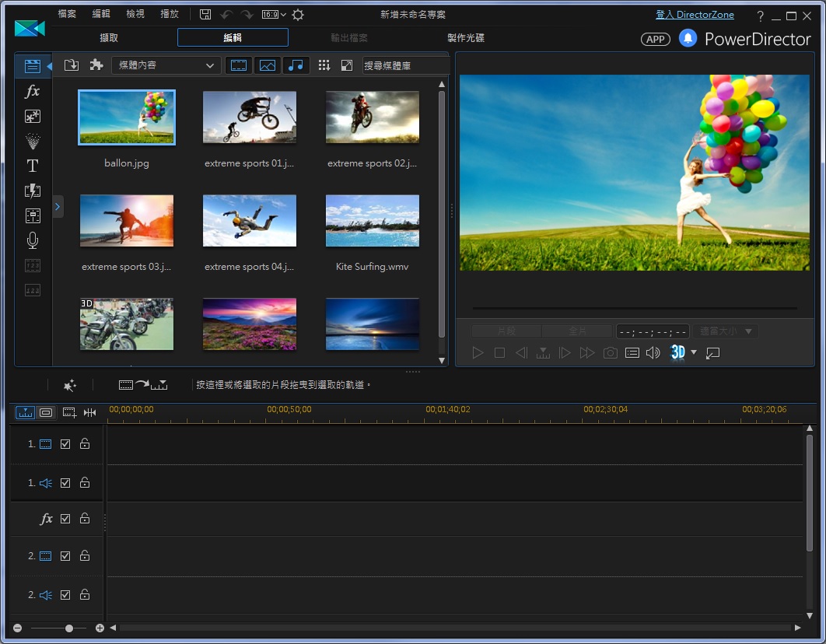Uncheck the first video track enable checkbox
Image resolution: width=826 pixels, height=644 pixels.
pyautogui.click(x=66, y=443)
